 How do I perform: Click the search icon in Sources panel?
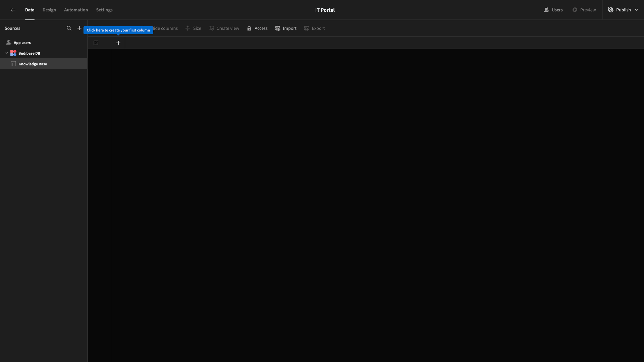pos(69,28)
